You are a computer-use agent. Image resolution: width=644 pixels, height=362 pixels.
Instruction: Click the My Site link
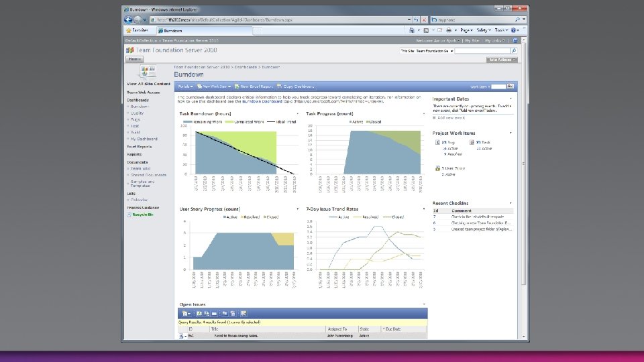472,41
